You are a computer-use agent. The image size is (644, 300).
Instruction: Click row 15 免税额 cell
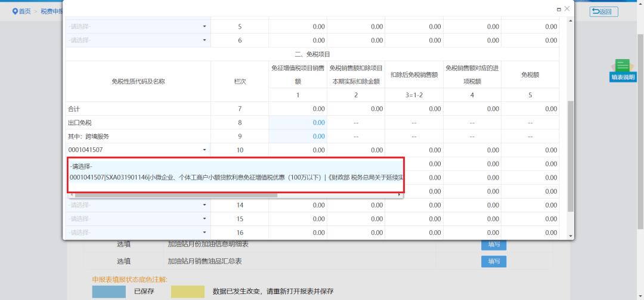coord(530,219)
